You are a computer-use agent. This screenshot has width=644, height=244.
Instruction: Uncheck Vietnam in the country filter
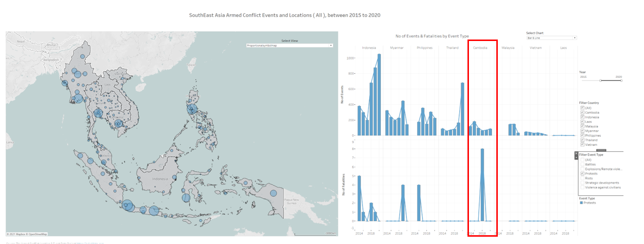582,144
